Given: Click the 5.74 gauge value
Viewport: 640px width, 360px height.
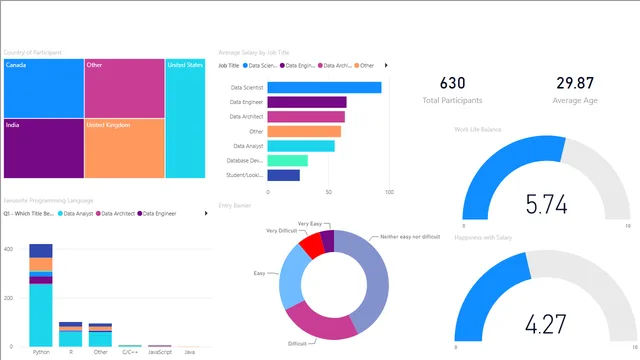Looking at the screenshot, I should click(x=547, y=204).
